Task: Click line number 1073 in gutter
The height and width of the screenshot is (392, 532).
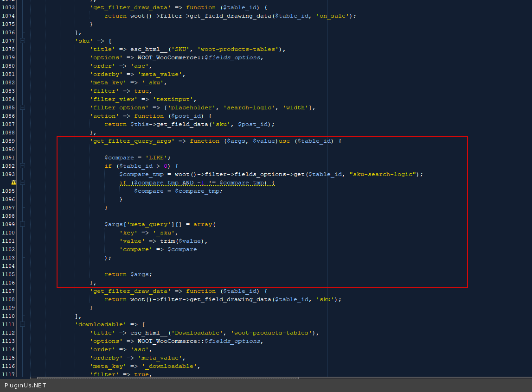Action: coord(8,7)
